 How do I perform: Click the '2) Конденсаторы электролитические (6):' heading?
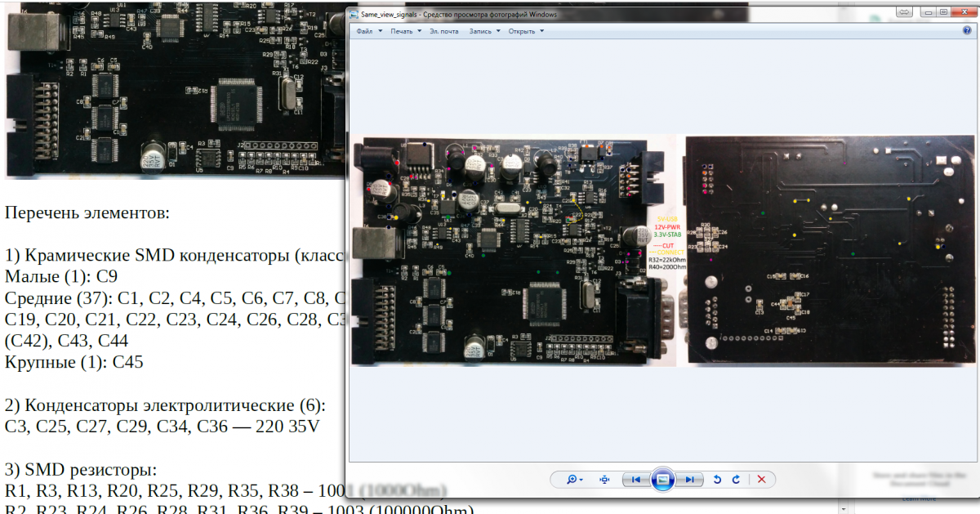pyautogui.click(x=166, y=405)
